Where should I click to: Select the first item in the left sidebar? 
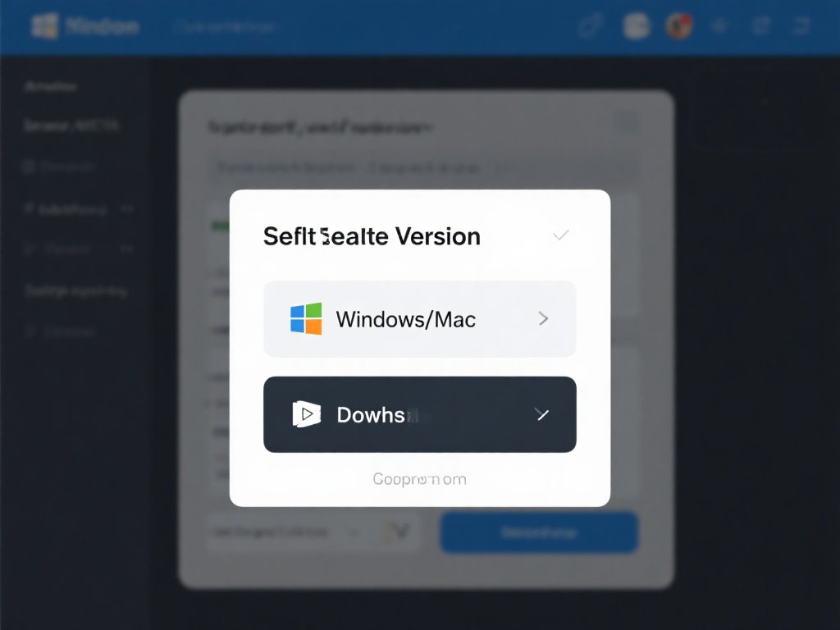tap(51, 86)
